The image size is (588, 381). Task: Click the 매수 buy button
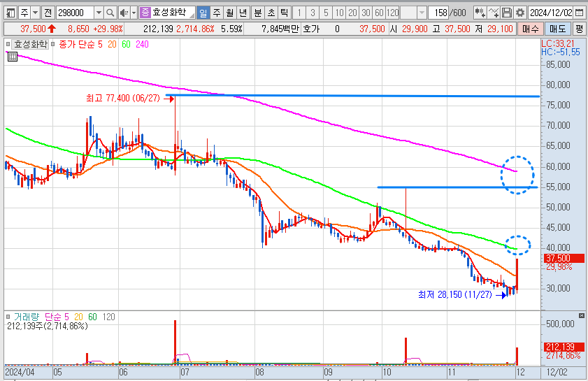[530, 29]
